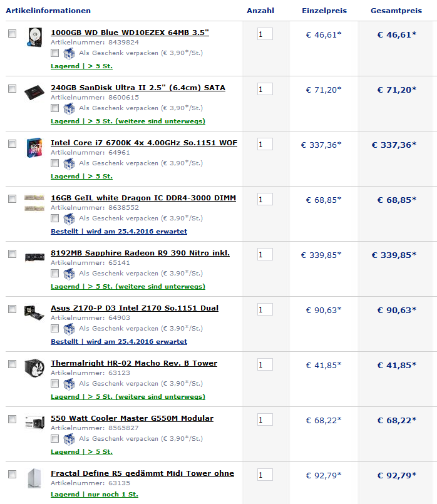Select the checkbox for Fractal Define R5 row
The width and height of the screenshot is (437, 504).
tap(12, 475)
